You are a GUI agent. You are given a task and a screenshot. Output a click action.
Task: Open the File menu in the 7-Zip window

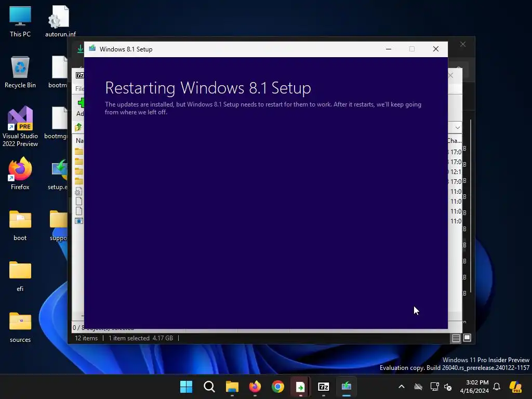(79, 88)
